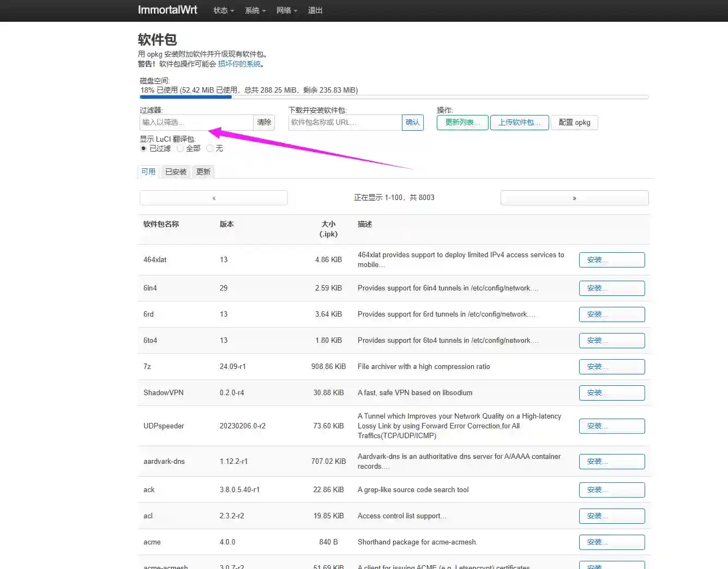Switch to the 更新 tab
This screenshot has height=569, width=728.
click(203, 172)
